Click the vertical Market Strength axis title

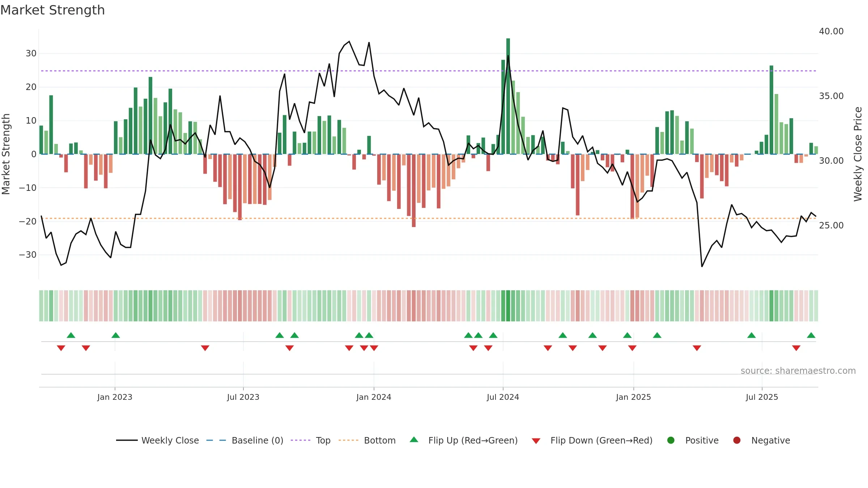point(6,154)
